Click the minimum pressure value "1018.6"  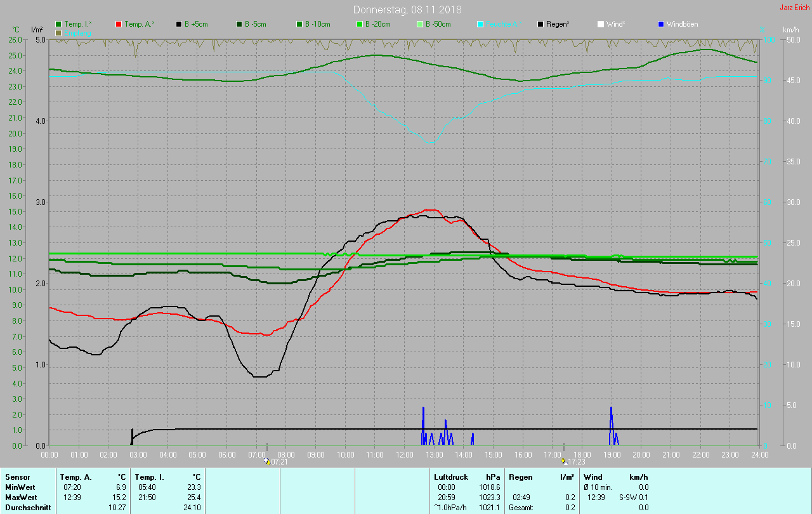[489, 487]
